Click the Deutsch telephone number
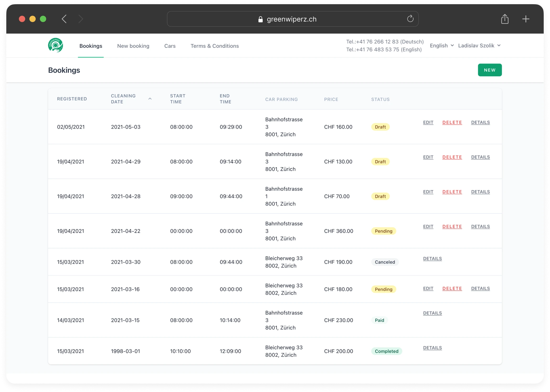 385,42
